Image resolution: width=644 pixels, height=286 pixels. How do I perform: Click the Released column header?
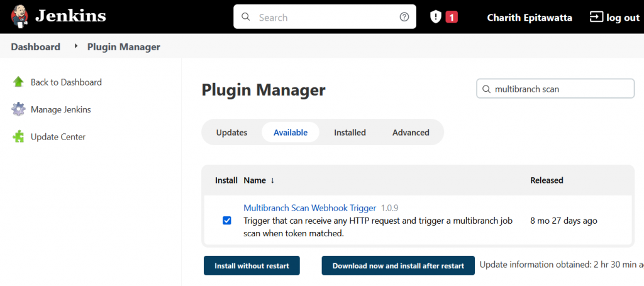coord(547,180)
